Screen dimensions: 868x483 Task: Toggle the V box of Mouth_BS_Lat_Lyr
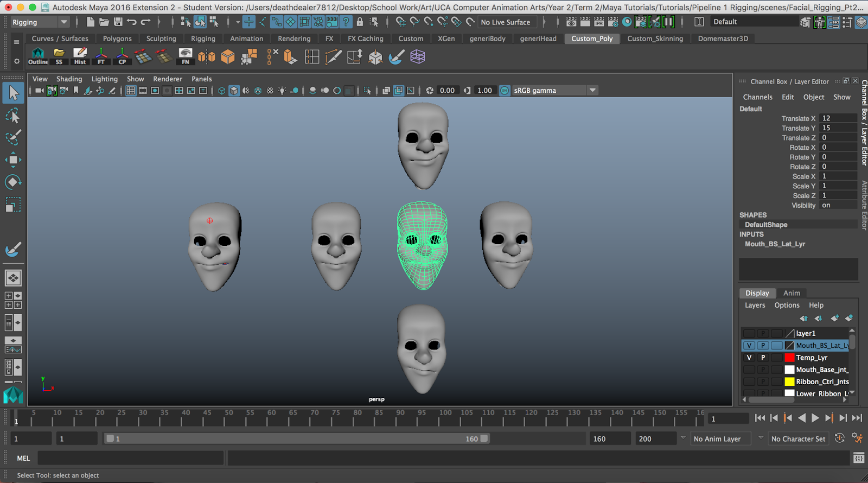[749, 346]
